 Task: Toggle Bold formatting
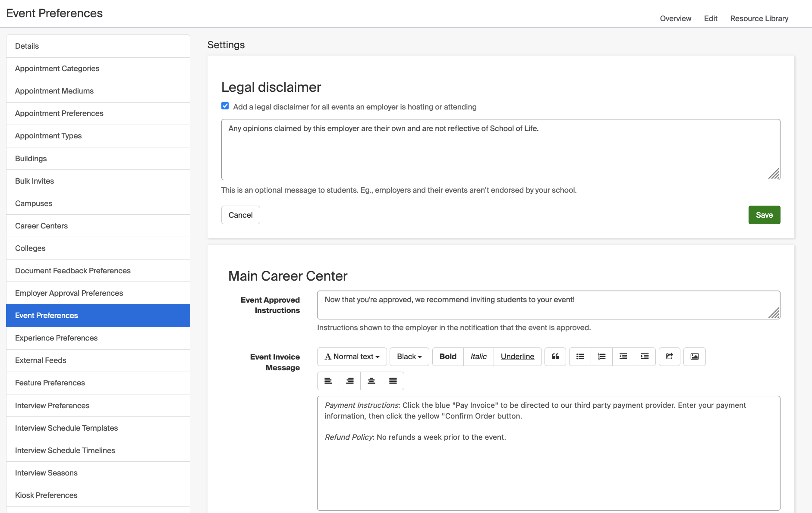[448, 357]
